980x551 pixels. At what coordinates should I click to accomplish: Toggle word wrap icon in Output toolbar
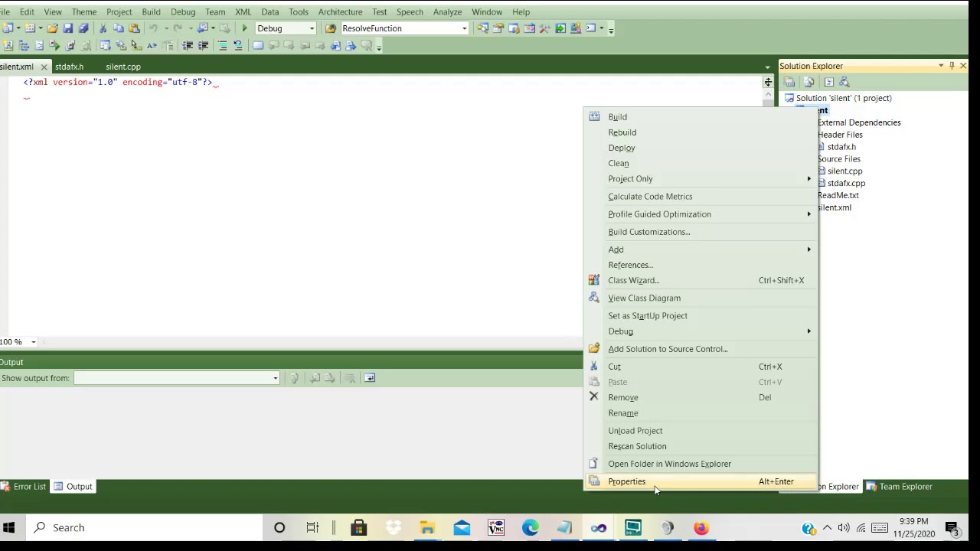(370, 378)
